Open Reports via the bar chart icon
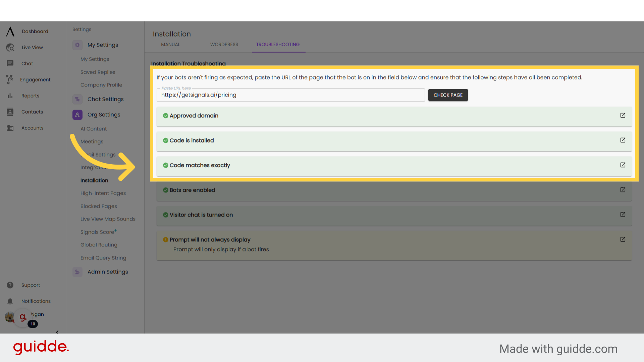Screen dimensions: 644x362 coord(10,96)
